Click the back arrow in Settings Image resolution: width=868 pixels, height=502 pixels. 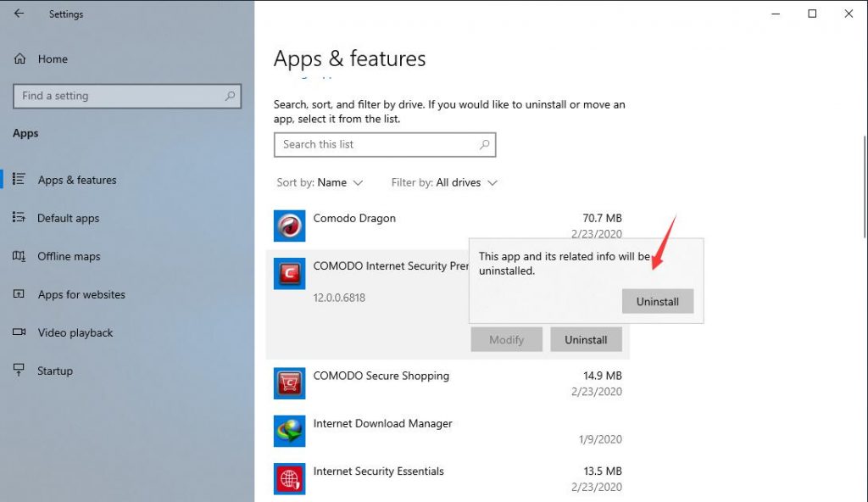(x=19, y=14)
